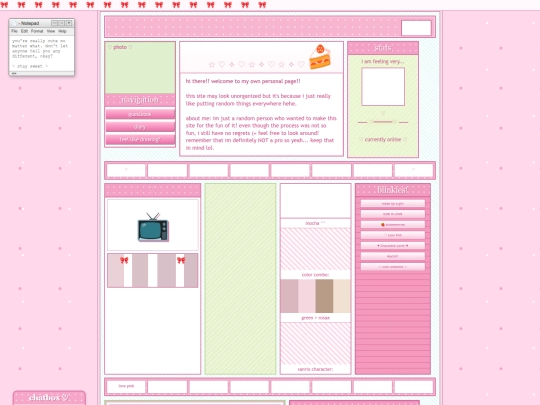Click the chatbox header tab
540x405 pixels.
[49, 398]
